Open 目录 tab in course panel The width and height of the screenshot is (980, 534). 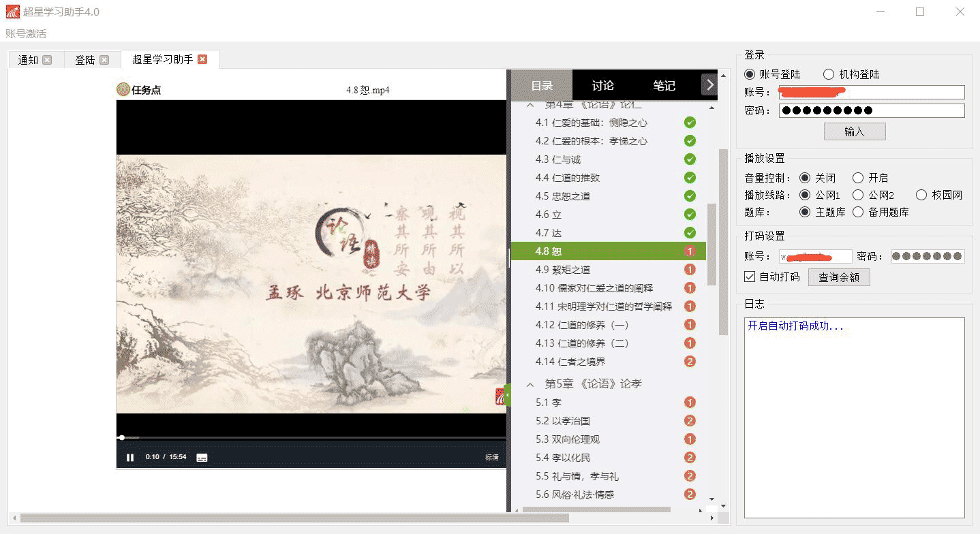tap(542, 85)
